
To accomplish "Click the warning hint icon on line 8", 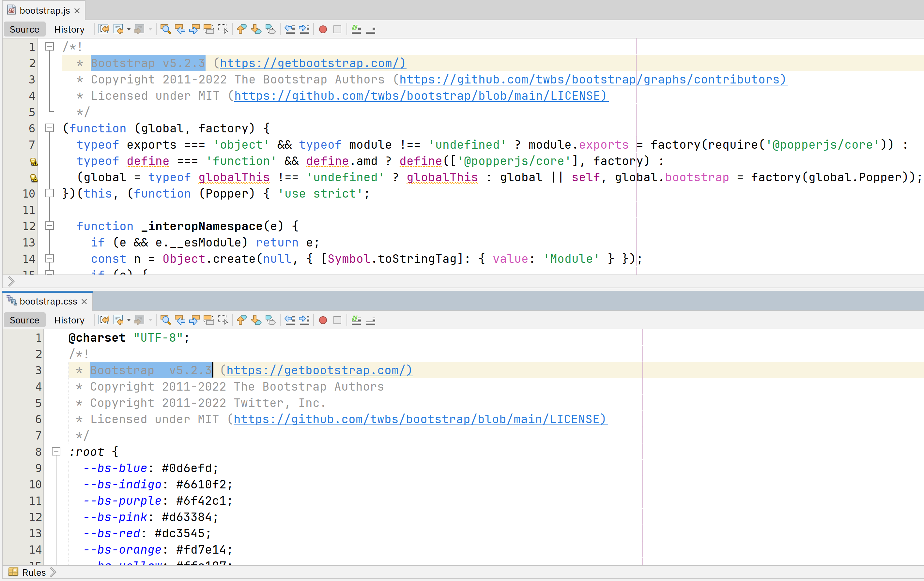I will pos(34,161).
